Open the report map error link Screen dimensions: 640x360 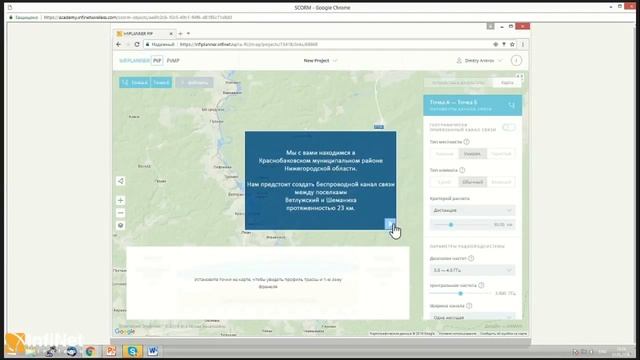503,333
